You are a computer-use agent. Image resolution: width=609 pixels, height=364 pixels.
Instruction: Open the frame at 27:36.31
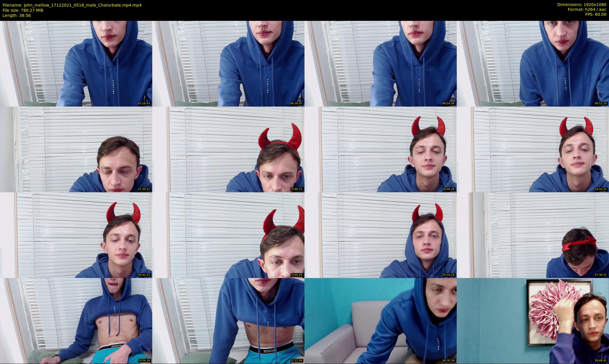533,235
